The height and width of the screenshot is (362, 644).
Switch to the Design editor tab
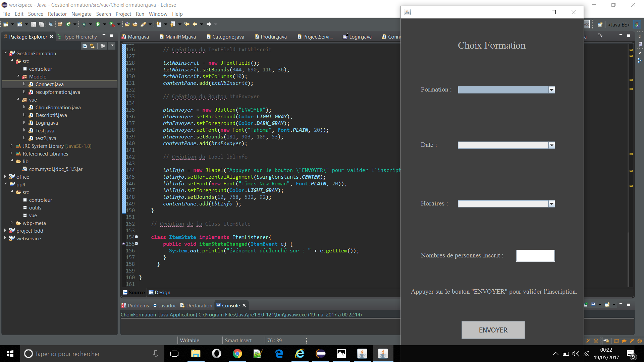(160, 292)
